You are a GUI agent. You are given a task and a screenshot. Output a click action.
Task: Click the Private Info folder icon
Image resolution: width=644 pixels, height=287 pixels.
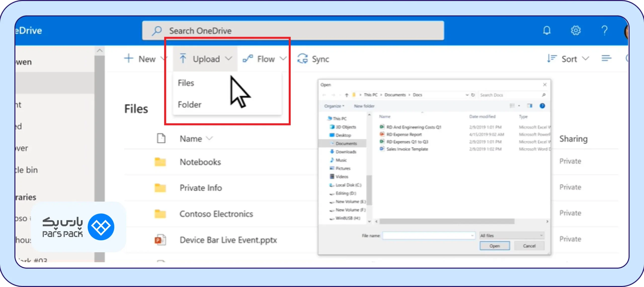coord(160,188)
